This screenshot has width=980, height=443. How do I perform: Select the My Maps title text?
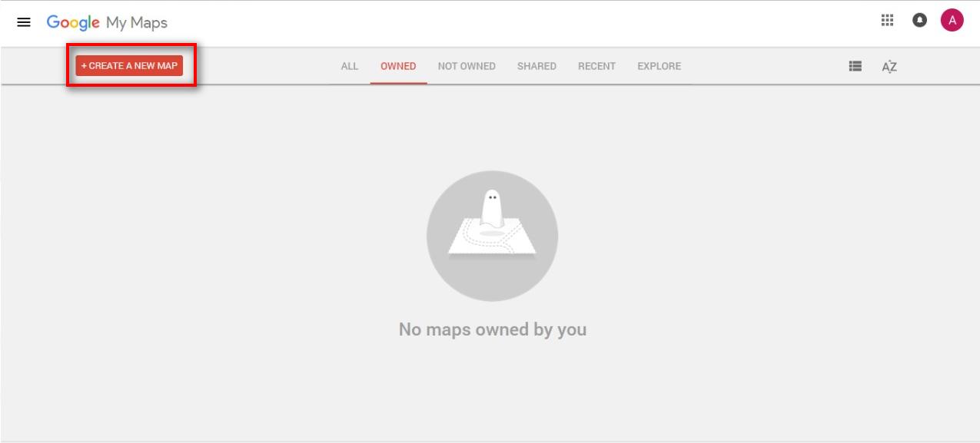pos(137,23)
